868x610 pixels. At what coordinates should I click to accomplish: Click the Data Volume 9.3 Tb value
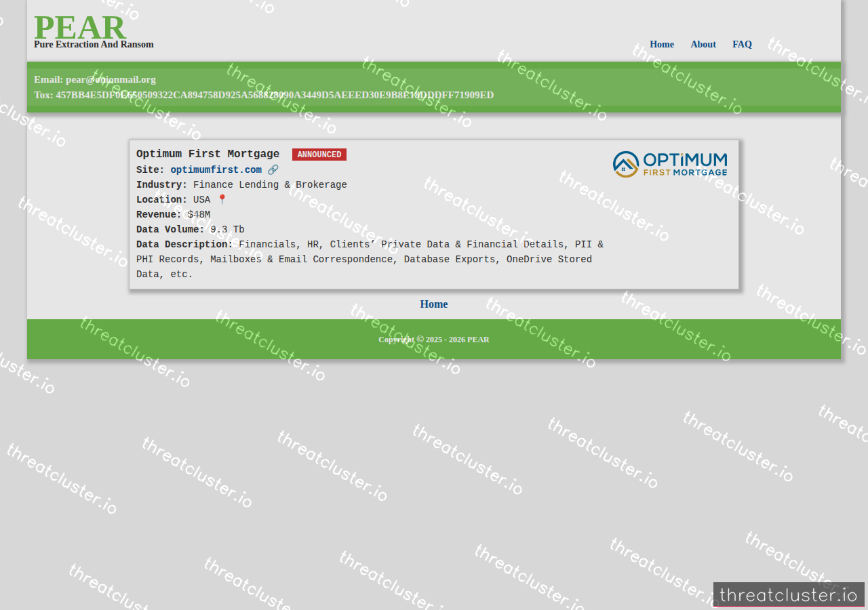pos(227,230)
